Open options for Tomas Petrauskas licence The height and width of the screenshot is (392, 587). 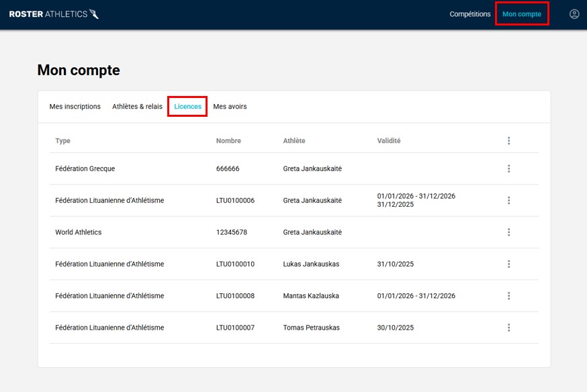pos(508,328)
